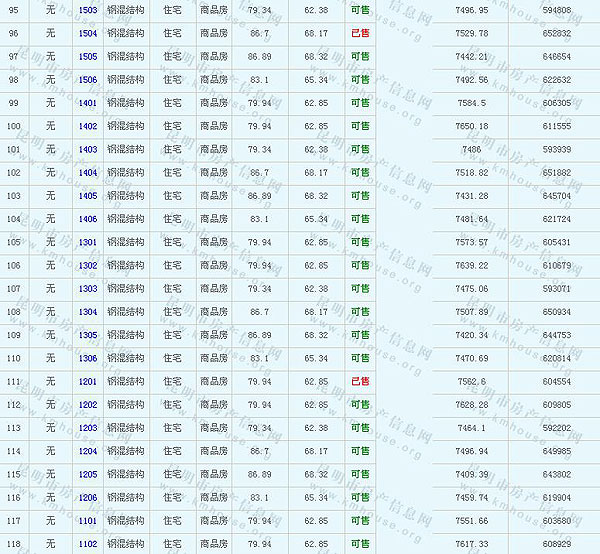
Task: Click red 已售 status in row 111
Action: tap(360, 381)
